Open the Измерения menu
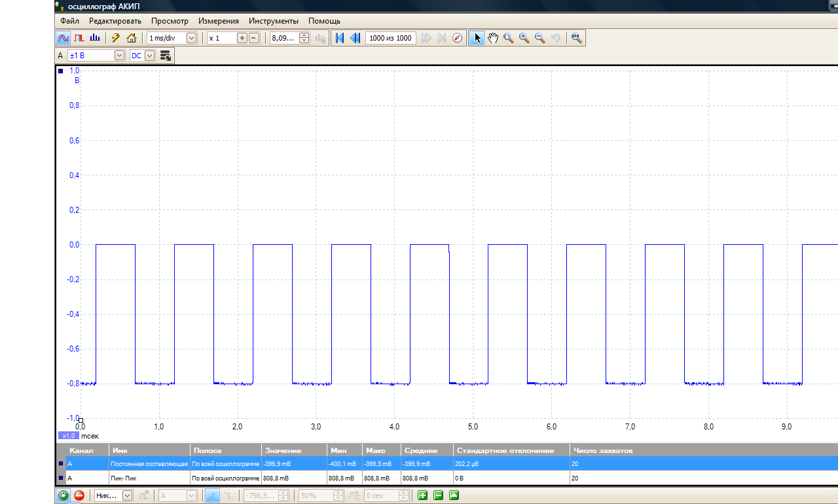The image size is (838, 504). pos(218,21)
